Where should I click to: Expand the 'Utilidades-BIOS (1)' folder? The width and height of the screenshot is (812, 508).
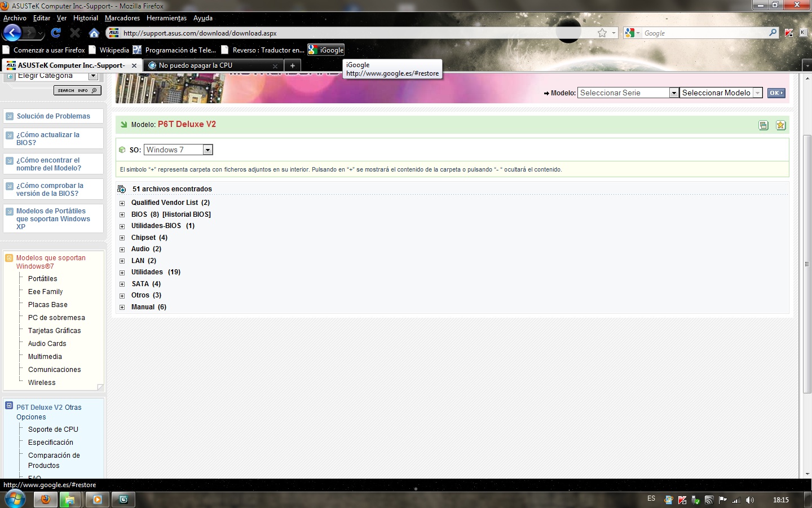click(122, 226)
